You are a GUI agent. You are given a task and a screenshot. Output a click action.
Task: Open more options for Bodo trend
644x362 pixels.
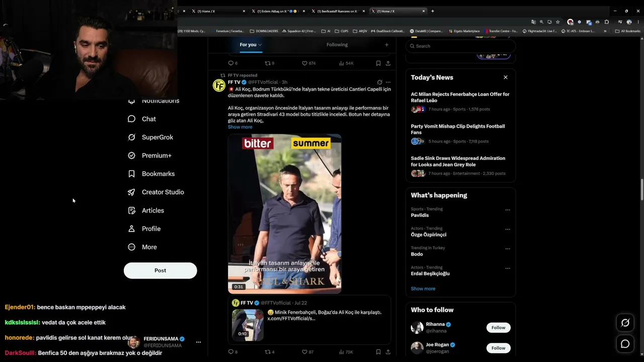tap(507, 249)
